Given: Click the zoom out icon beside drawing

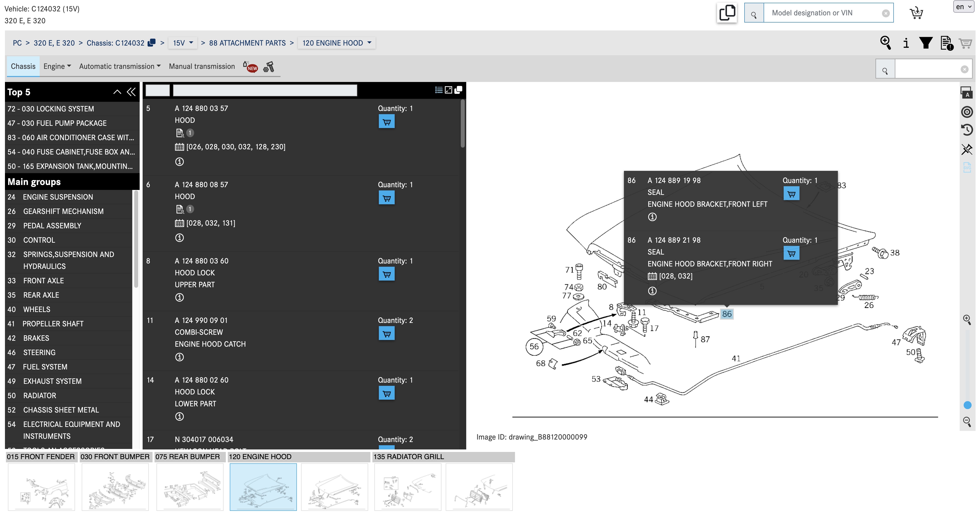Looking at the screenshot, I should pyautogui.click(x=967, y=421).
